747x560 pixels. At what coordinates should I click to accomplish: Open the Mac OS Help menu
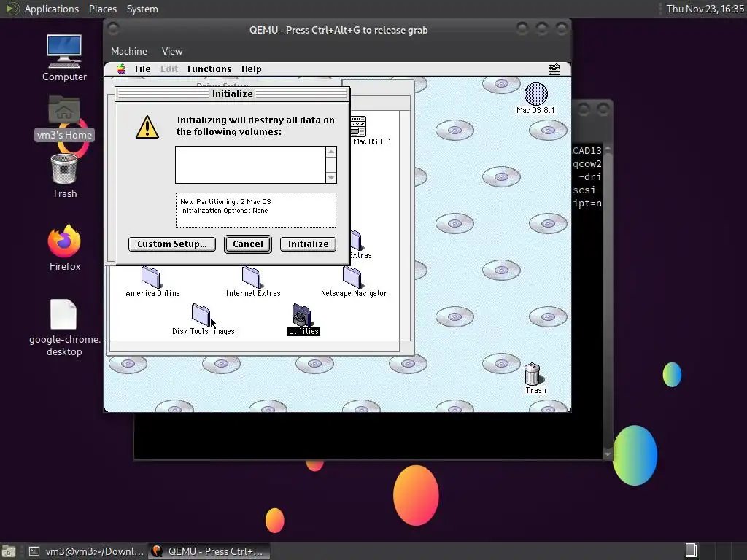[251, 69]
